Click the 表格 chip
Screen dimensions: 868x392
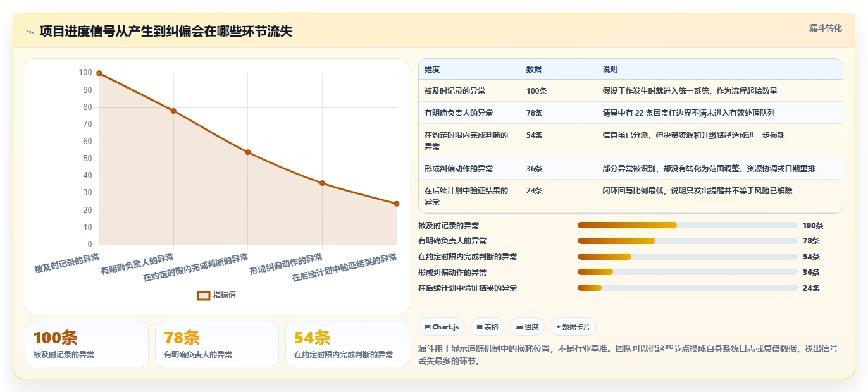(x=487, y=327)
